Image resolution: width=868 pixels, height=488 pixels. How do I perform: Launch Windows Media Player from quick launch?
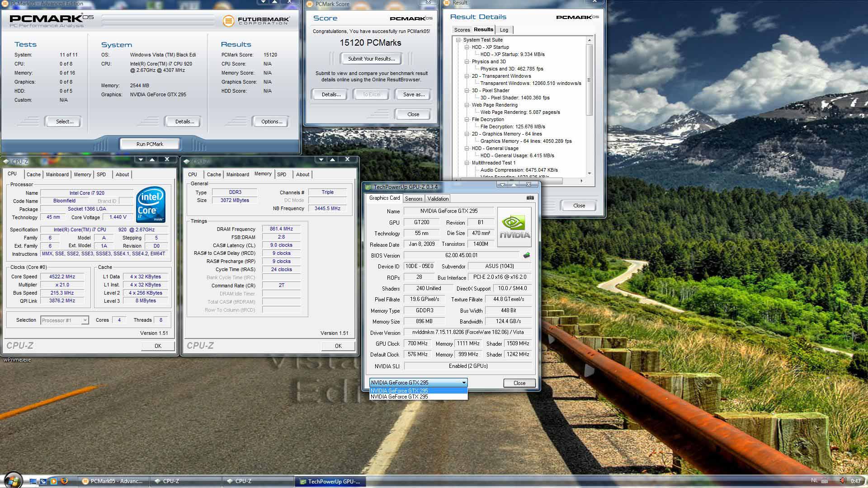[53, 481]
